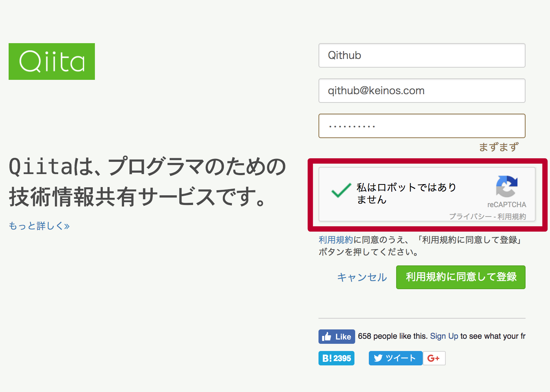Click the Twitter ツイート button
The width and height of the screenshot is (550, 392).
(395, 358)
